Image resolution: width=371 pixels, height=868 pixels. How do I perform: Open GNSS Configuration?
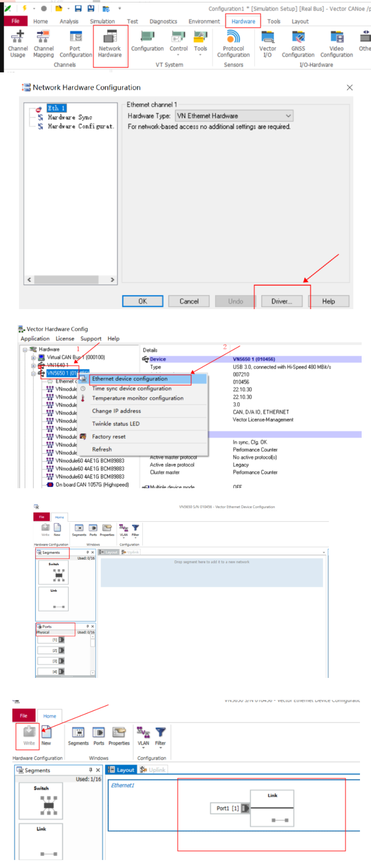pos(298,44)
